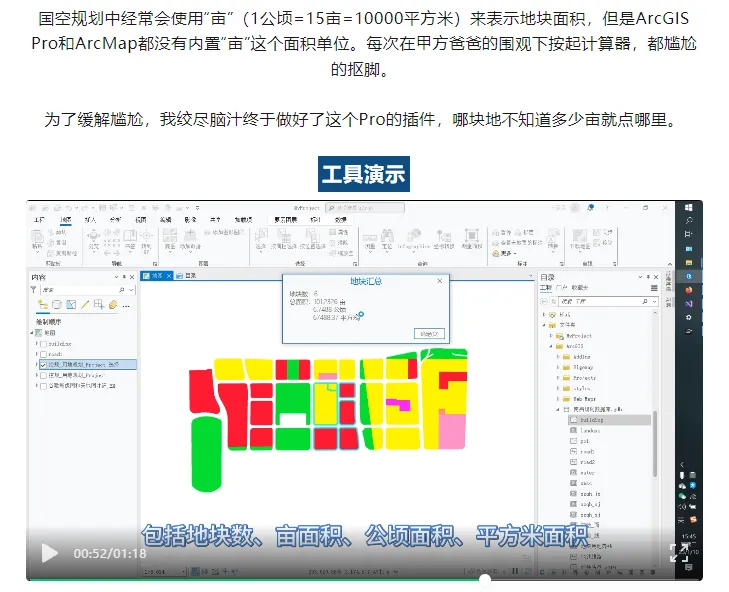Activate the Select features tool
Screen dimensions: 729x592
click(261, 240)
